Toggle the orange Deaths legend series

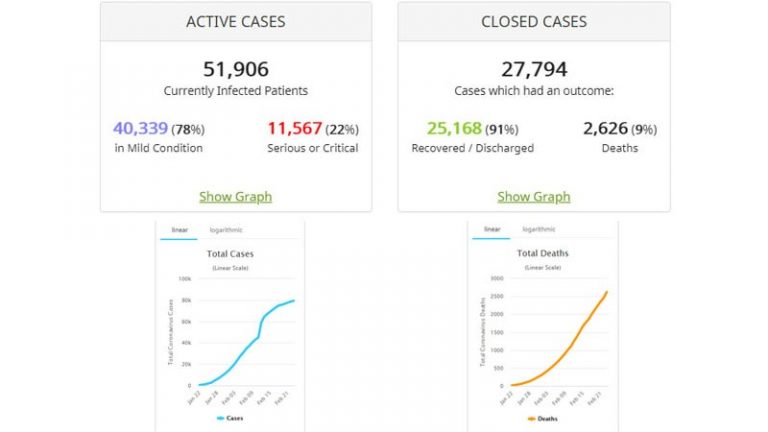coord(542,420)
